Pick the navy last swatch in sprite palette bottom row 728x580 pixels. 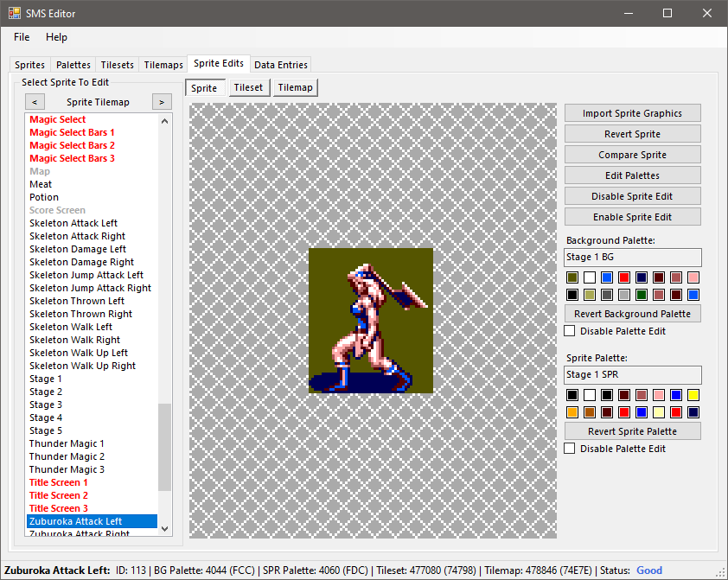tap(693, 412)
